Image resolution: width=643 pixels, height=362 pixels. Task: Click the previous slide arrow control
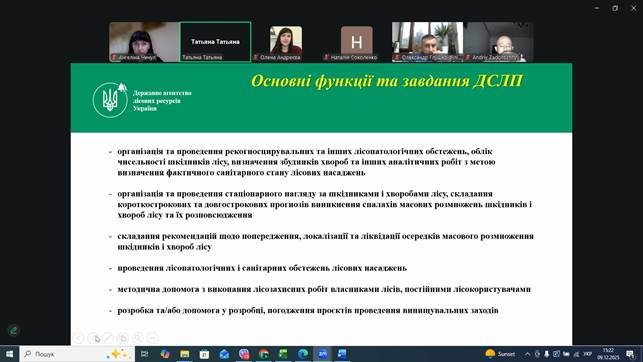(x=78, y=338)
